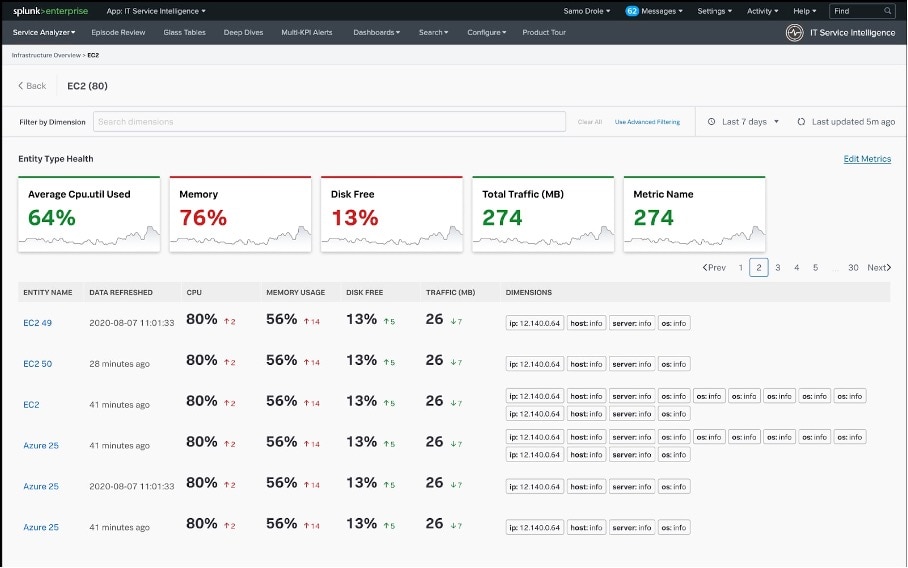Click ip: 12.140.0.64 tag in EC2 49 row
This screenshot has height=568, width=908.
coord(534,323)
